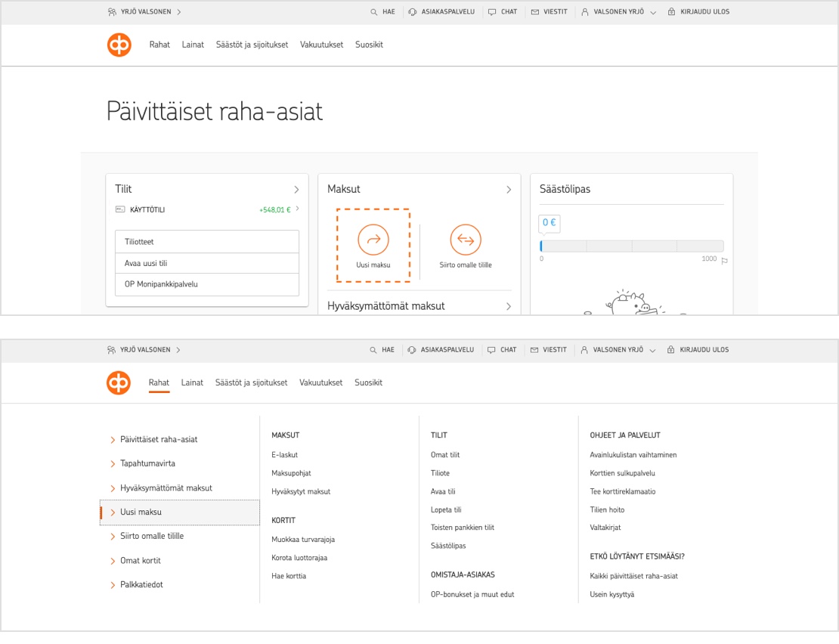Click the card icon beside KÄYTTÖTILI
Screen dimensions: 839x644
click(120, 209)
